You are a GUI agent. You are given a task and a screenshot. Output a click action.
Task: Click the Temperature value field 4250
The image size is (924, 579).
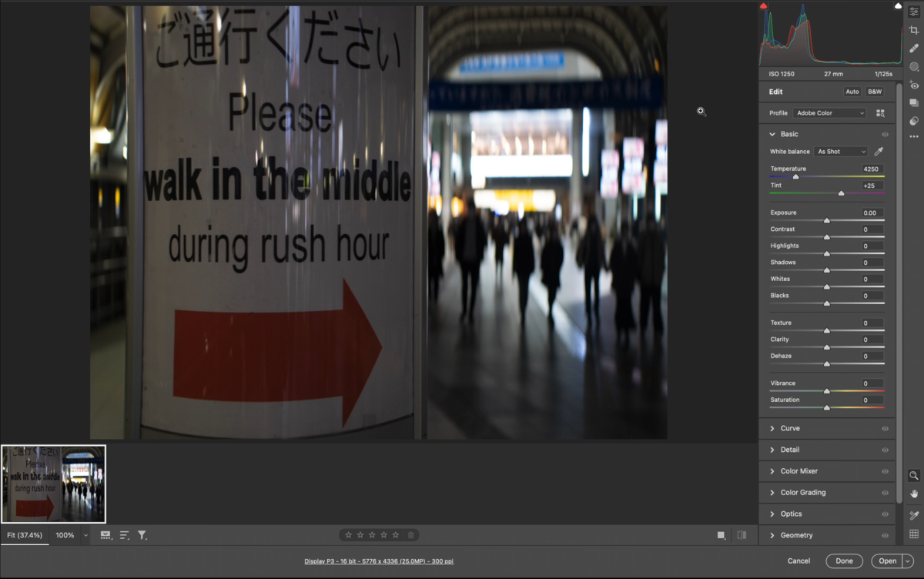[872, 169]
